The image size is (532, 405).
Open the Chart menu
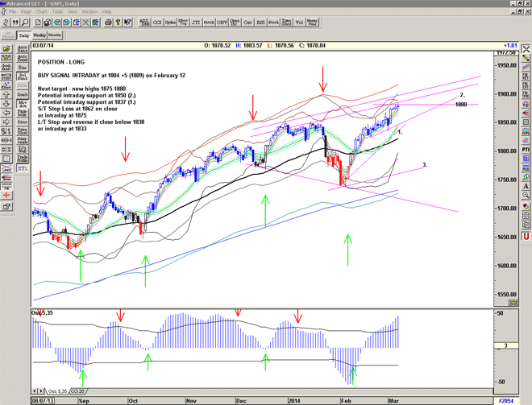tap(40, 12)
